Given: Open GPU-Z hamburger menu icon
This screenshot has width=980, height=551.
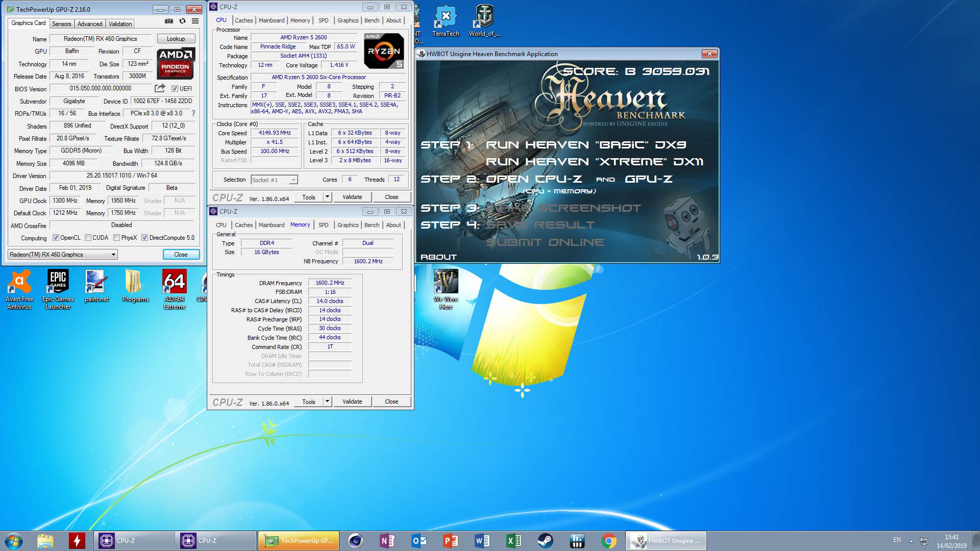Looking at the screenshot, I should point(195,21).
